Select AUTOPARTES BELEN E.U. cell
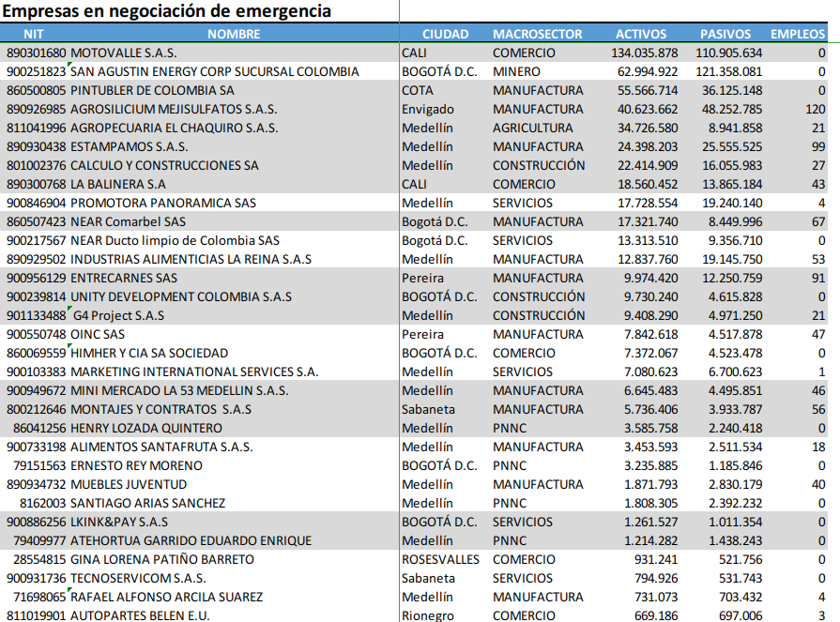840x622 pixels. point(140,615)
